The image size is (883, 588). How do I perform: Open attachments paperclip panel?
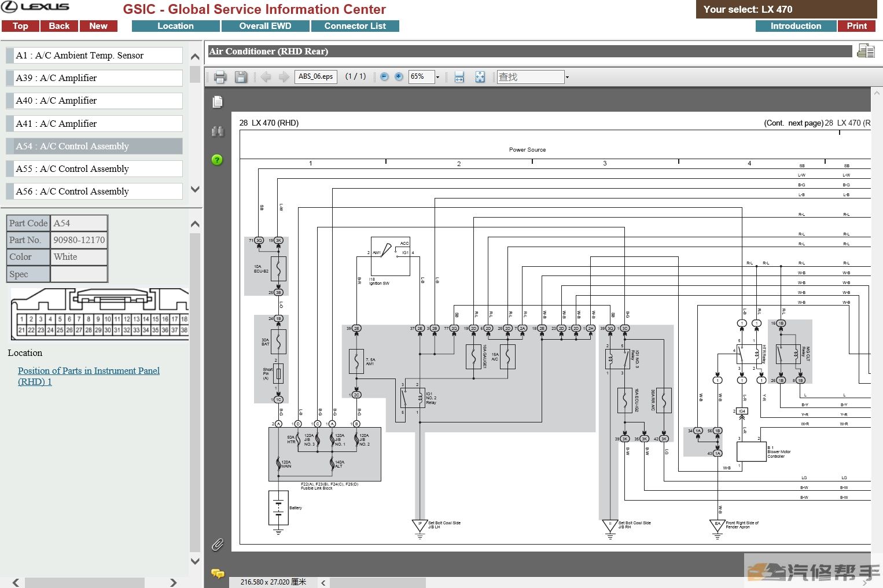(x=218, y=545)
